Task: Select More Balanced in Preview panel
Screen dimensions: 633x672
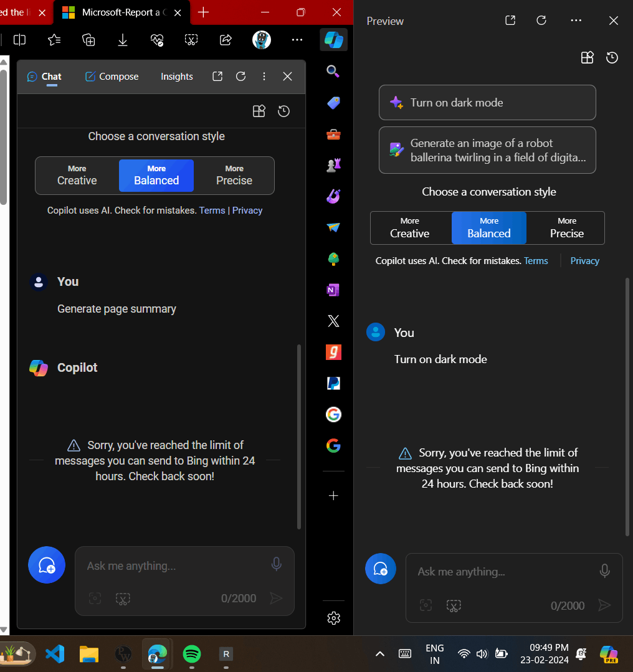Action: click(x=489, y=228)
